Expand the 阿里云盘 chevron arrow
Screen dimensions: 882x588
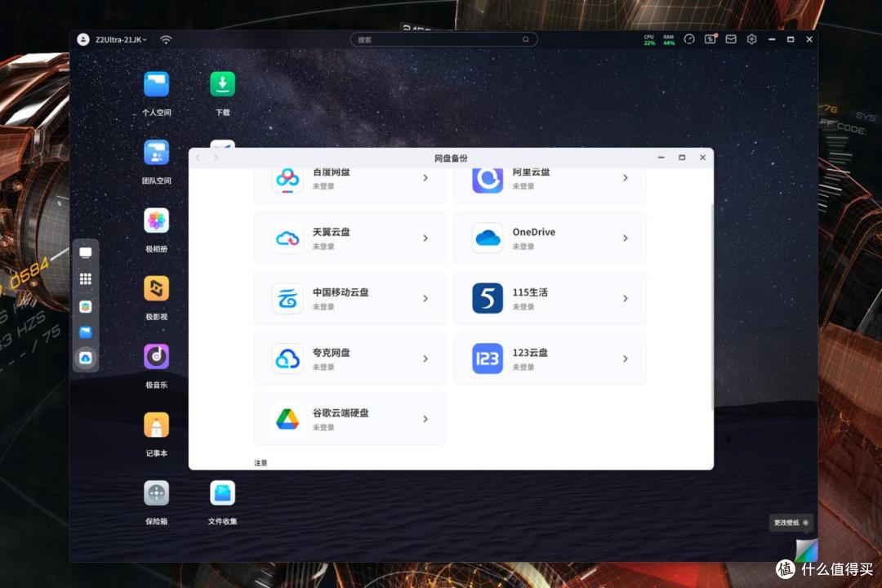(625, 178)
